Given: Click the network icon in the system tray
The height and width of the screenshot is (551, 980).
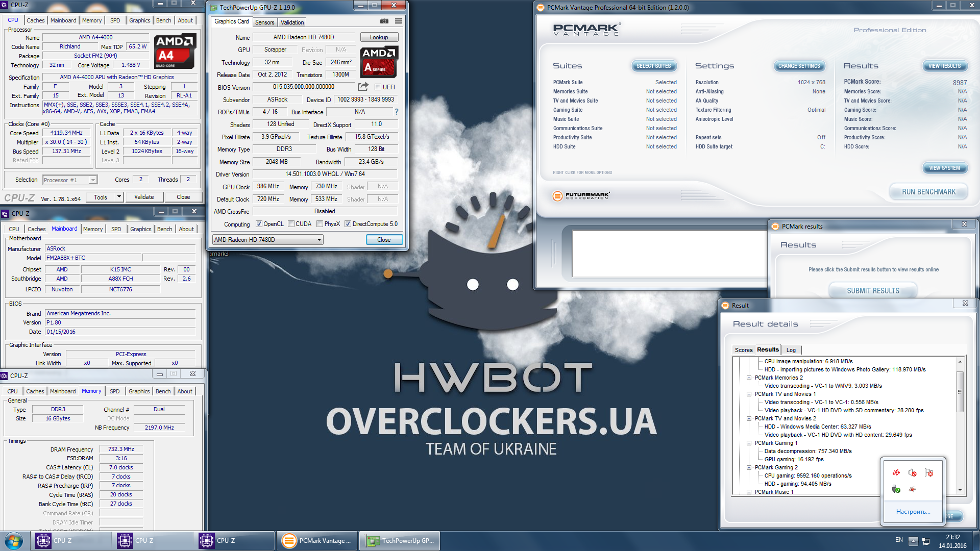Looking at the screenshot, I should (x=926, y=541).
